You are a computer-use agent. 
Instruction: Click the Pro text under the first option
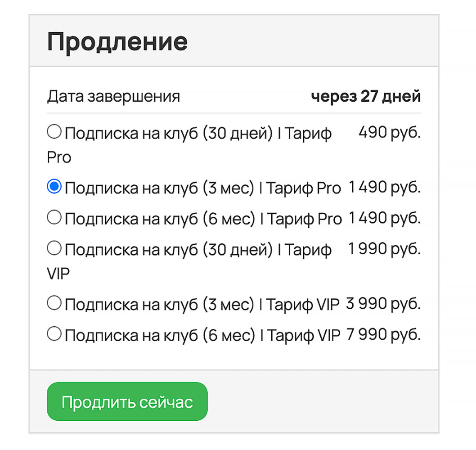point(59,157)
